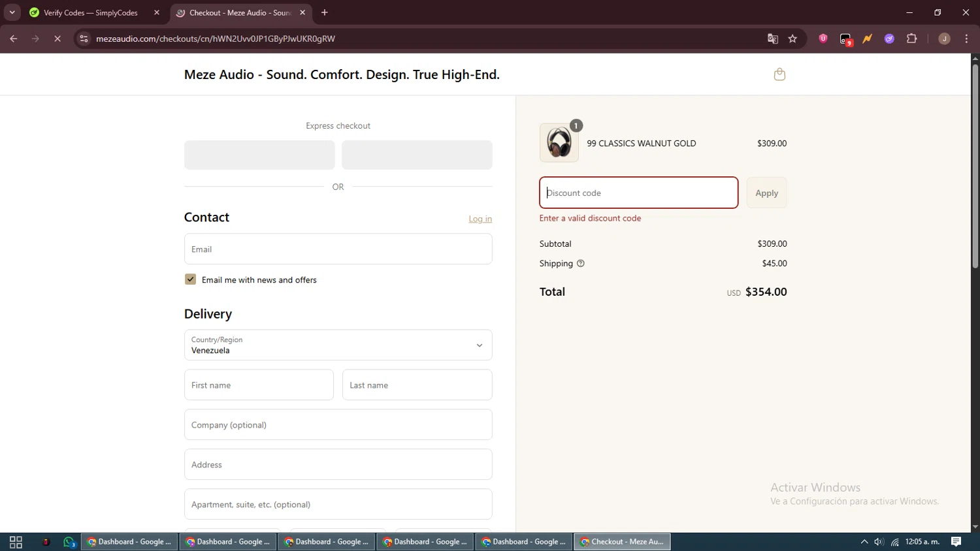Switch to the first Dashboard Google taskbar window
The width and height of the screenshot is (980, 551).
point(129,542)
